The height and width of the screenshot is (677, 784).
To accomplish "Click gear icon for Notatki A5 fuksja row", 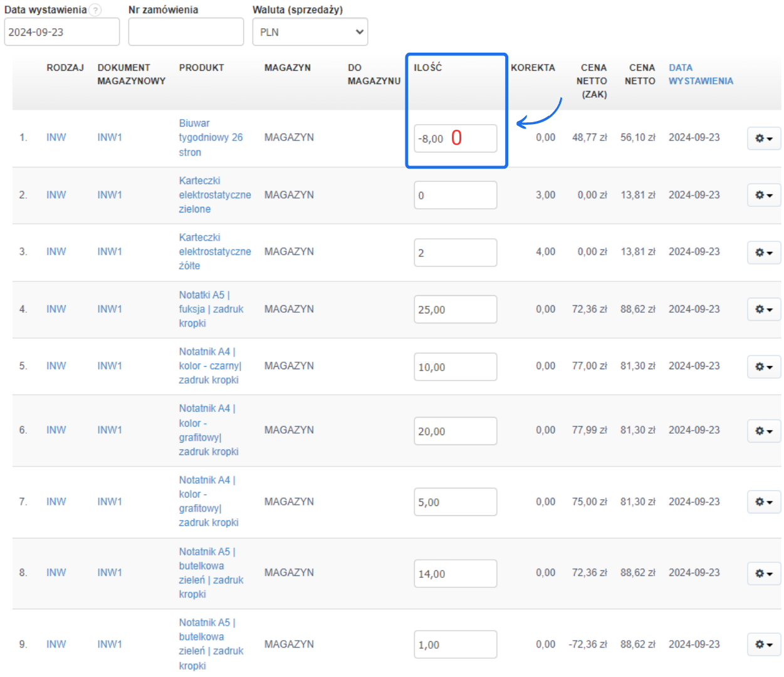I will click(x=763, y=309).
